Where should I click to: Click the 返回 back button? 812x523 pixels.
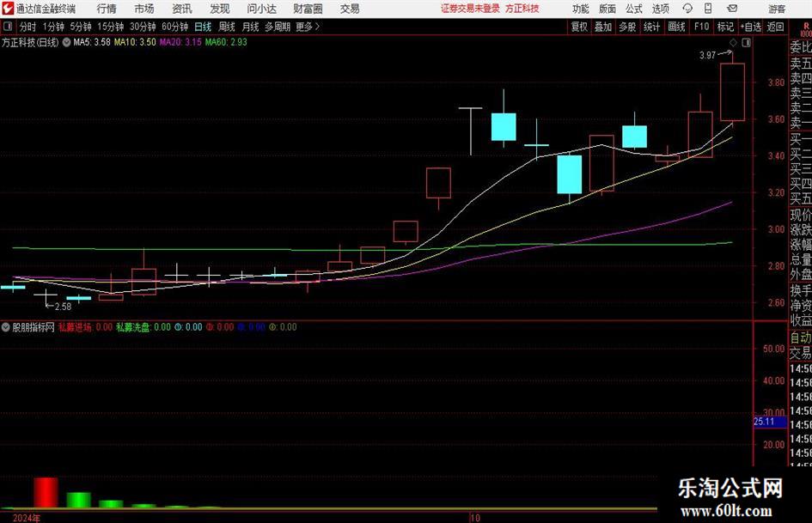pos(775,27)
